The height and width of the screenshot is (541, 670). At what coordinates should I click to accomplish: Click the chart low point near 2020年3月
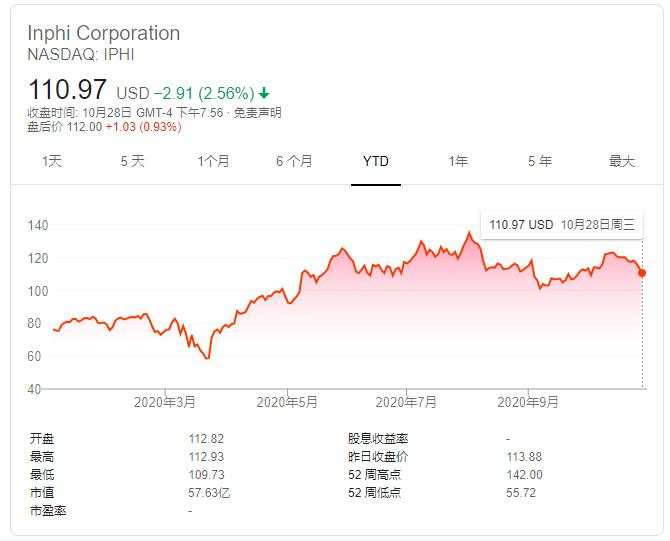(207, 357)
